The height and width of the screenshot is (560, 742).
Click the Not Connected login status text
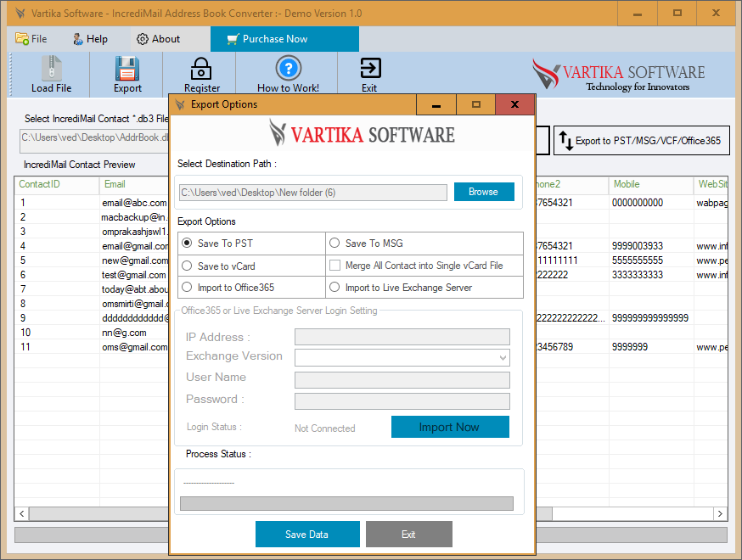(x=324, y=428)
